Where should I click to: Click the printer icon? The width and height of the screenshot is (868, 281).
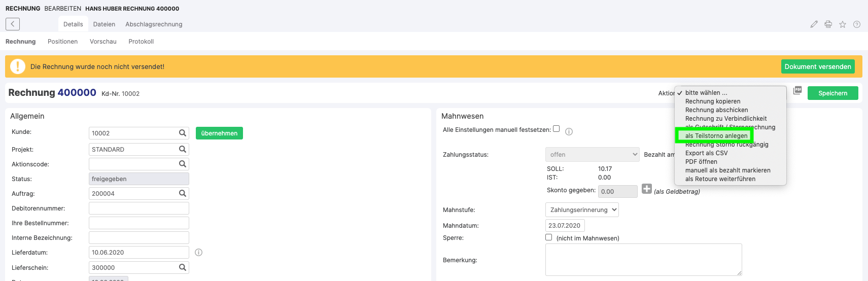click(828, 24)
